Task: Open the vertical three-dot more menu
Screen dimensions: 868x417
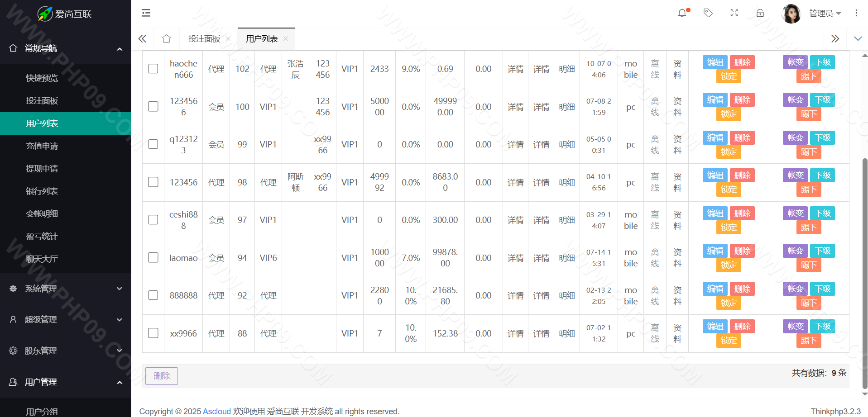Action: click(x=856, y=13)
